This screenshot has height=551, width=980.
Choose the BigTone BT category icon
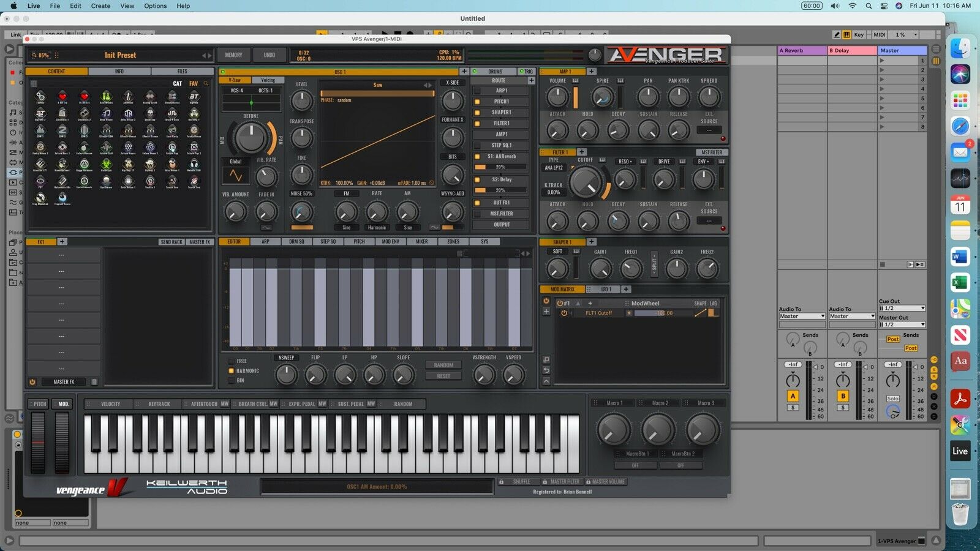click(x=194, y=96)
